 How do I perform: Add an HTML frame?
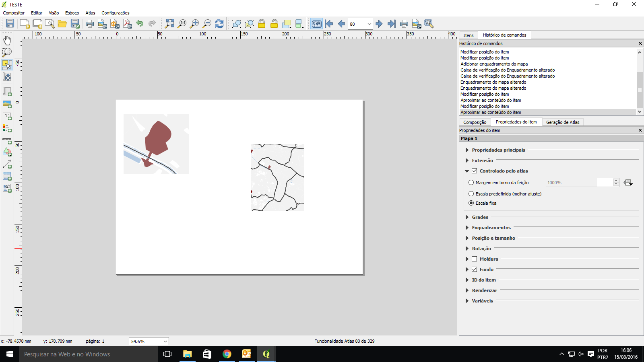click(7, 188)
